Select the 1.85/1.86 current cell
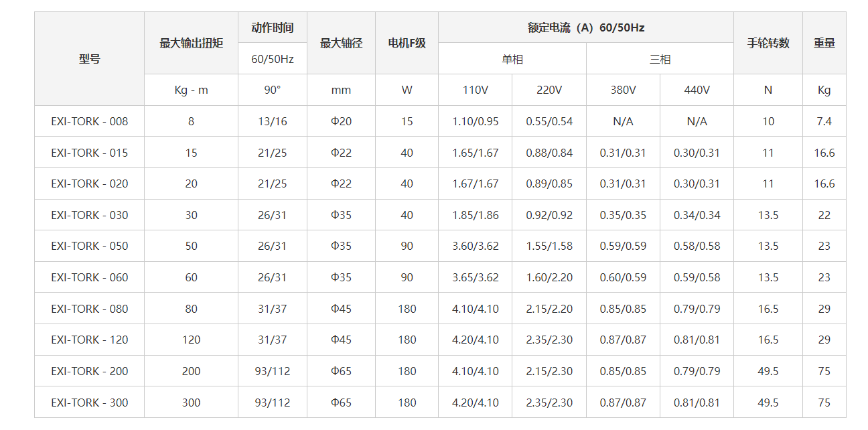Image resolution: width=868 pixels, height=430 pixels. [476, 215]
